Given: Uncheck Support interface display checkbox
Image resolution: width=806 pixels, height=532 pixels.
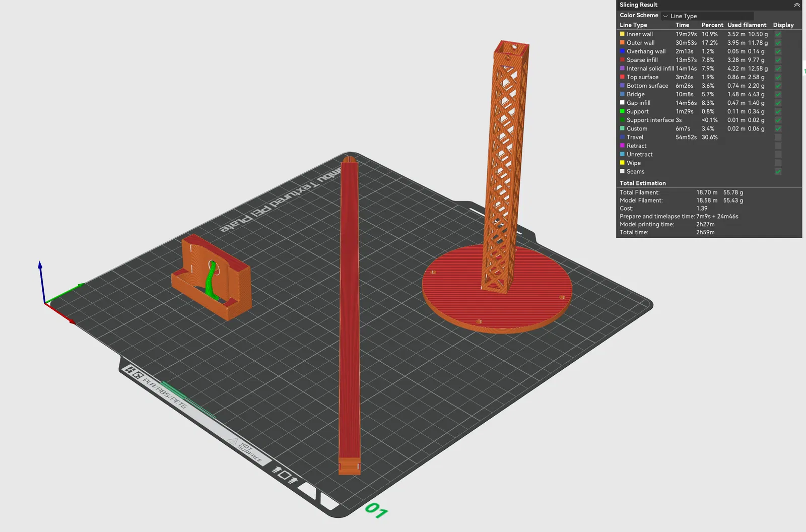Looking at the screenshot, I should [x=778, y=120].
